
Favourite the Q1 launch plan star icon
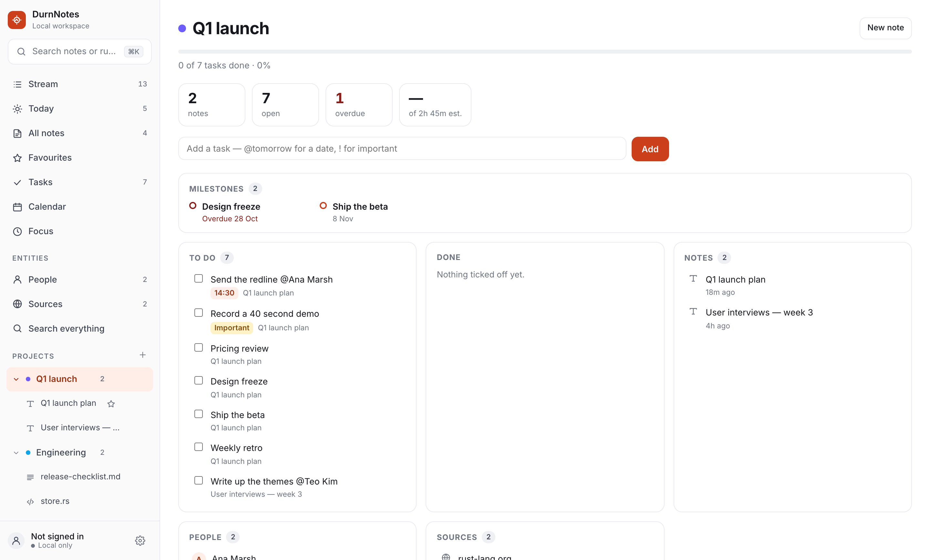point(111,404)
